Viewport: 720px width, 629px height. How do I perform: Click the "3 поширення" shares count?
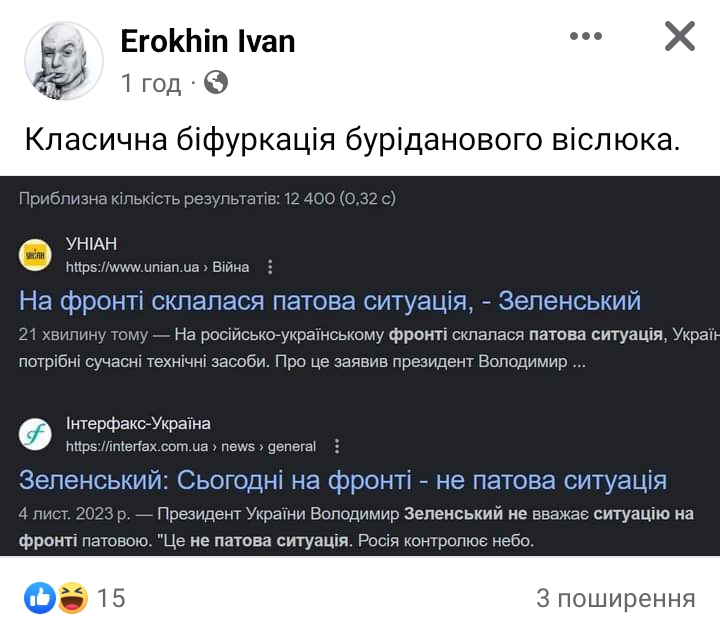pyautogui.click(x=615, y=598)
